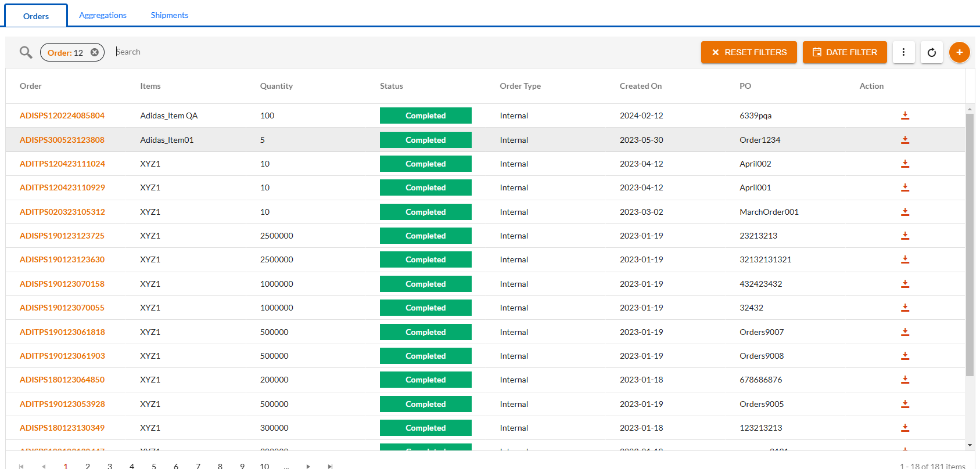Viewport: 980px width, 469px height.
Task: Download the MarchOrder001 order row
Action: tap(904, 212)
